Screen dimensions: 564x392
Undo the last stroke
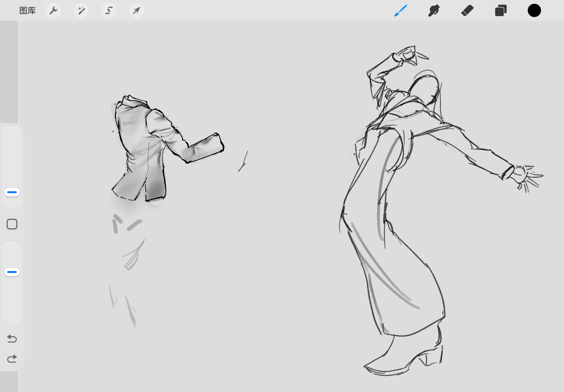click(x=12, y=339)
